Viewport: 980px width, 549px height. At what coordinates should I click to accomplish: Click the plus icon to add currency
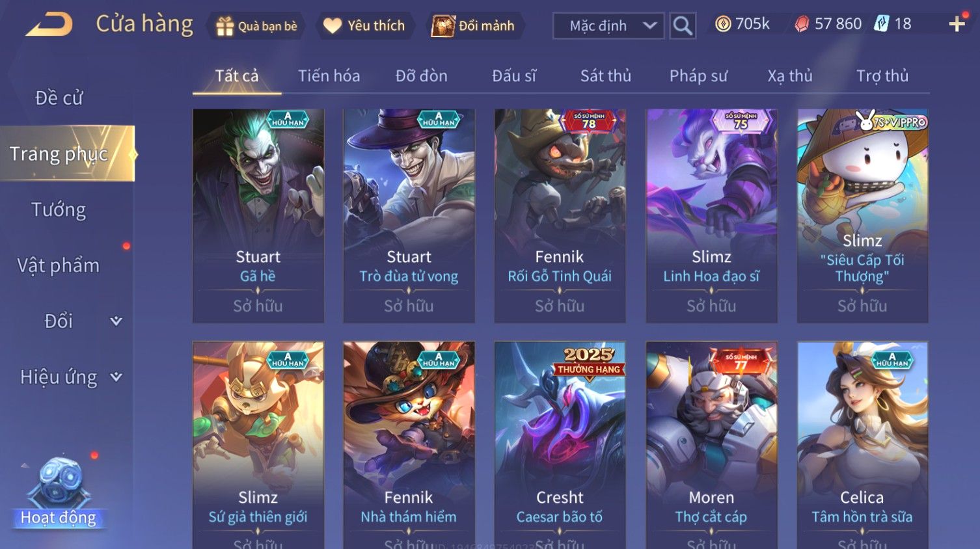(x=957, y=25)
